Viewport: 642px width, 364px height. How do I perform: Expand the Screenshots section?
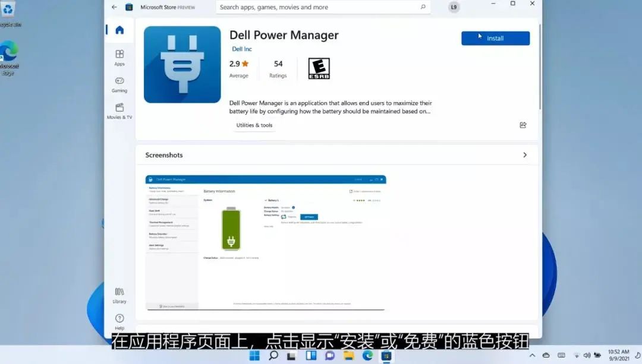click(x=525, y=154)
